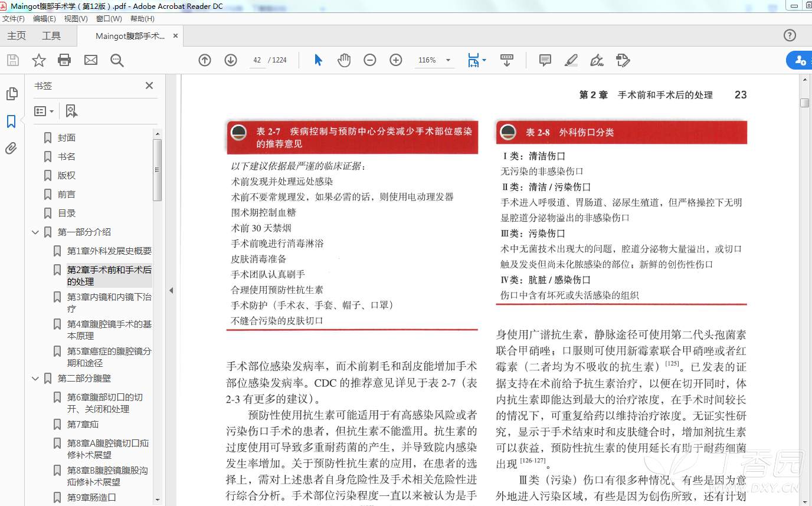
Task: Collapse navigation pane arrow
Action: 171,290
